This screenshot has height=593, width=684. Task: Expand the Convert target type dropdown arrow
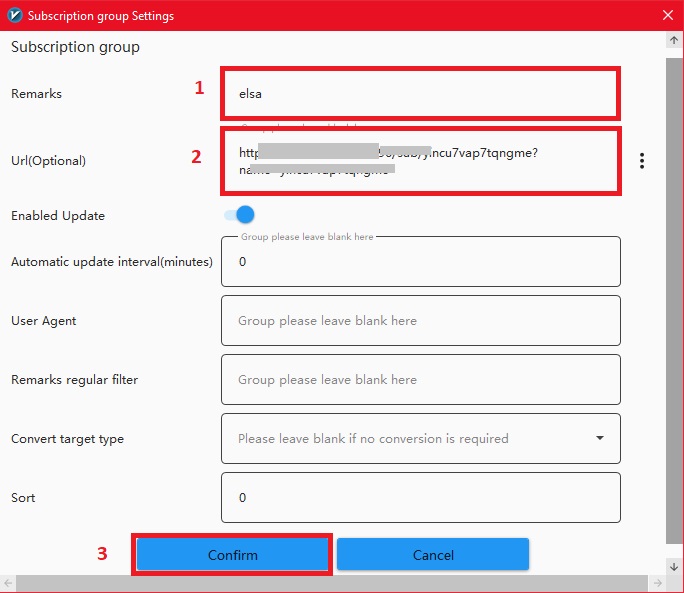pos(600,438)
